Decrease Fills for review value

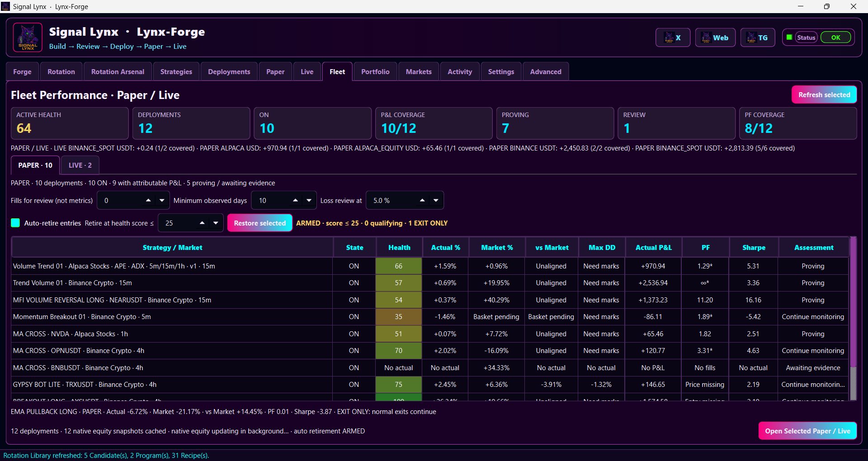tap(162, 200)
